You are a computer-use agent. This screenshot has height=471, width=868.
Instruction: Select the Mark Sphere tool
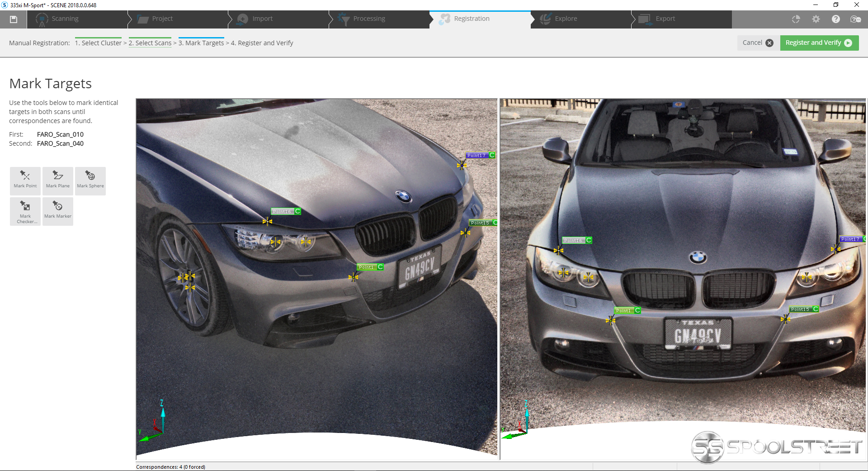(90, 181)
